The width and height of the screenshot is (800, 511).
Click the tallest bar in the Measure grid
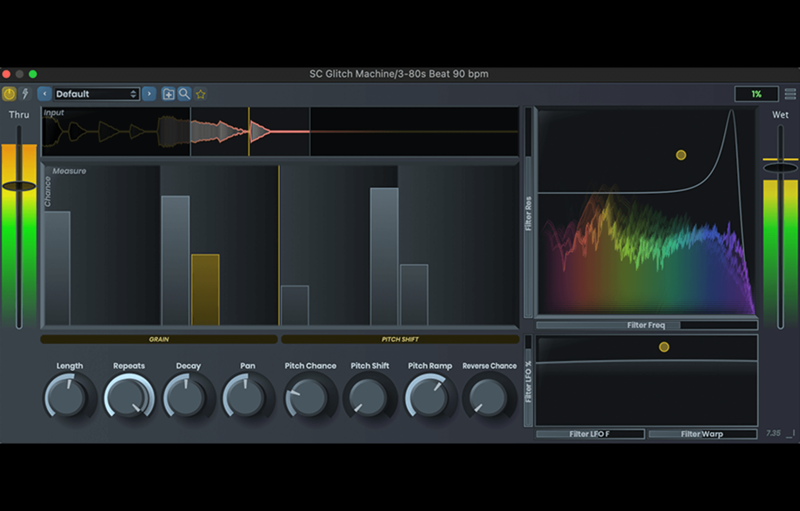tap(384, 257)
